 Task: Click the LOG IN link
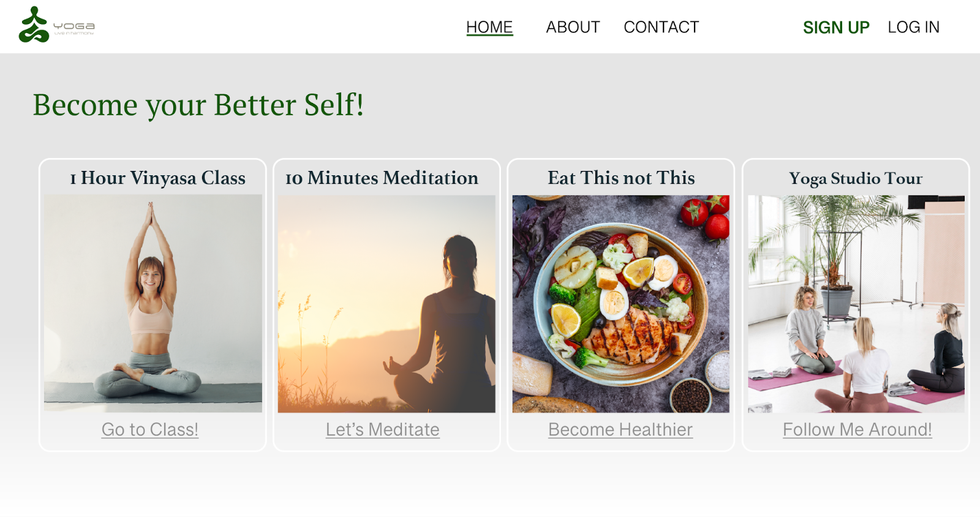(x=913, y=28)
